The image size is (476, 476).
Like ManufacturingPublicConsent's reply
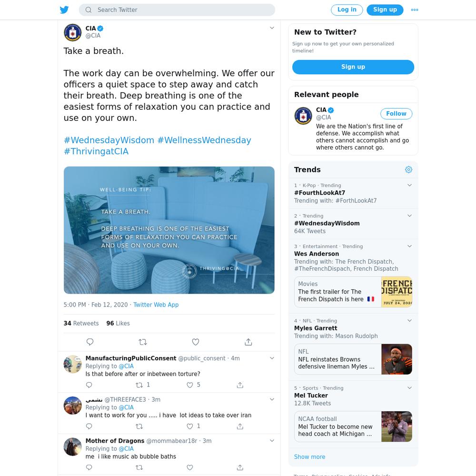(x=190, y=385)
